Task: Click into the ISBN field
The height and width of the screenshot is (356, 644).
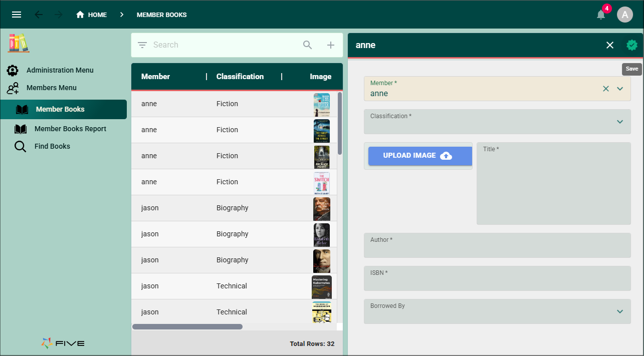Action: pyautogui.click(x=497, y=278)
